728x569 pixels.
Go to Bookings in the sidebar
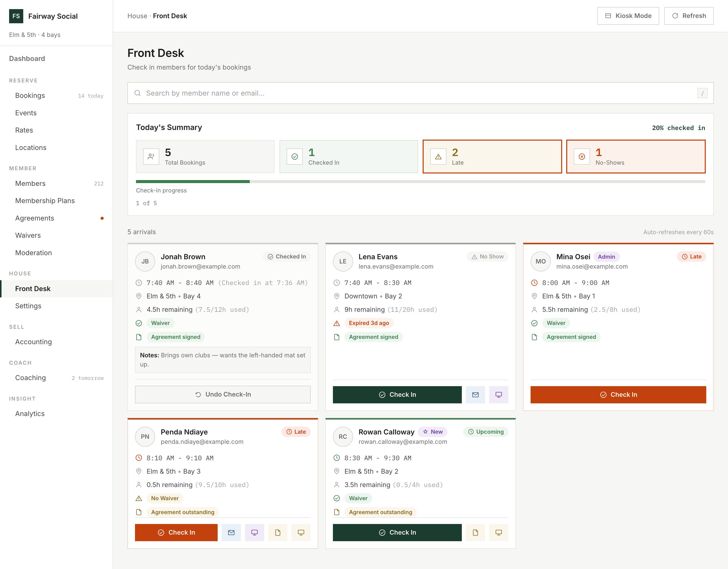(x=56, y=96)
